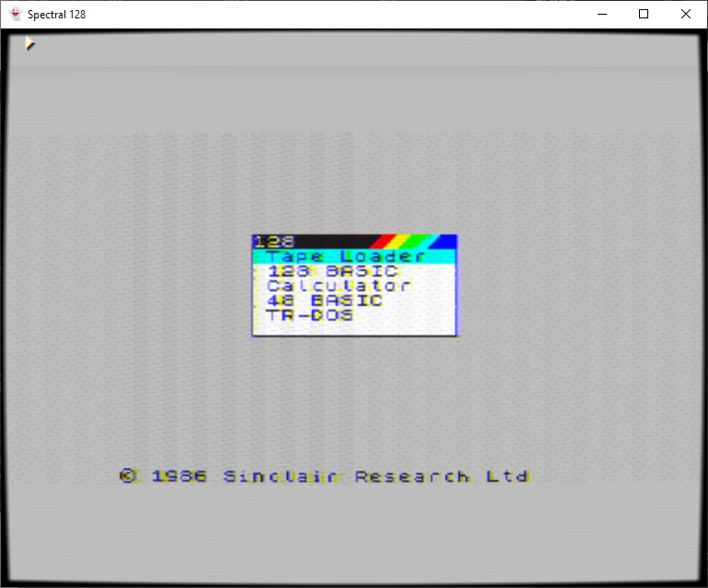This screenshot has height=588, width=708.
Task: Click the Spectral 128 window title text
Action: [57, 14]
